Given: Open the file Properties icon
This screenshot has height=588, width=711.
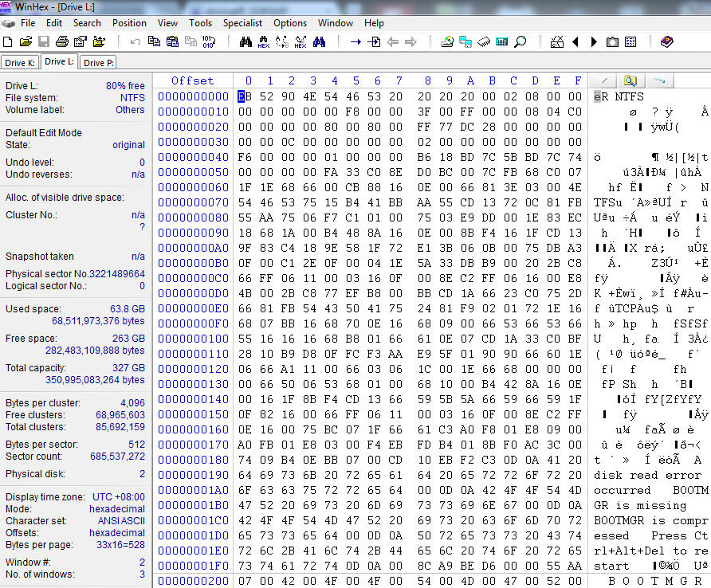Looking at the screenshot, I should click(81, 42).
